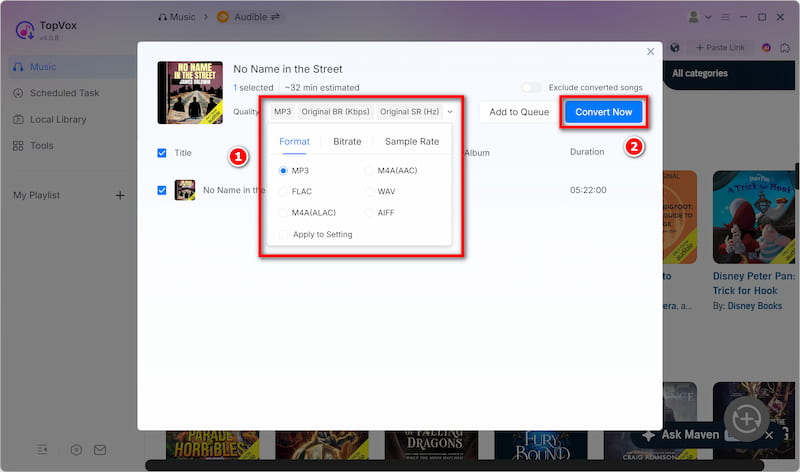Image resolution: width=800 pixels, height=472 pixels.
Task: Click the Original SR (Hz) tag
Action: click(409, 112)
